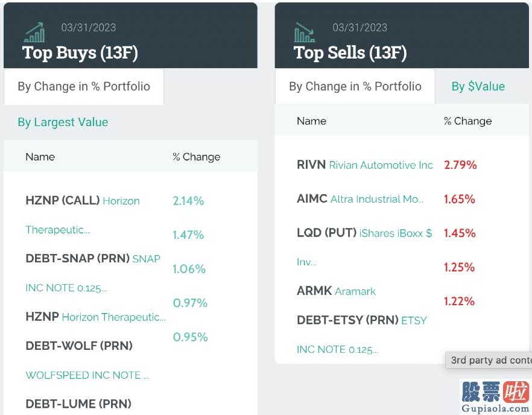The image size is (532, 415).
Task: Select By Change in % Portfolio tab in Top Sells
Action: pyautogui.click(x=355, y=86)
